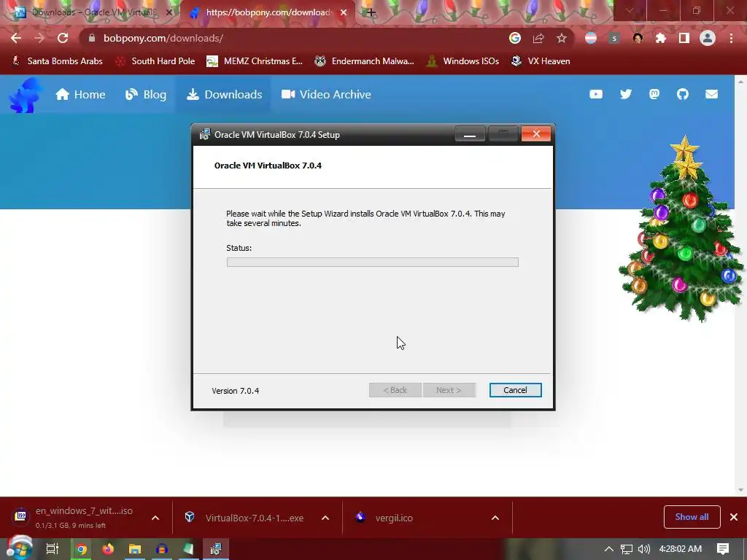Open File Explorer from taskbar
Image resolution: width=747 pixels, height=560 pixels.
pos(135,550)
